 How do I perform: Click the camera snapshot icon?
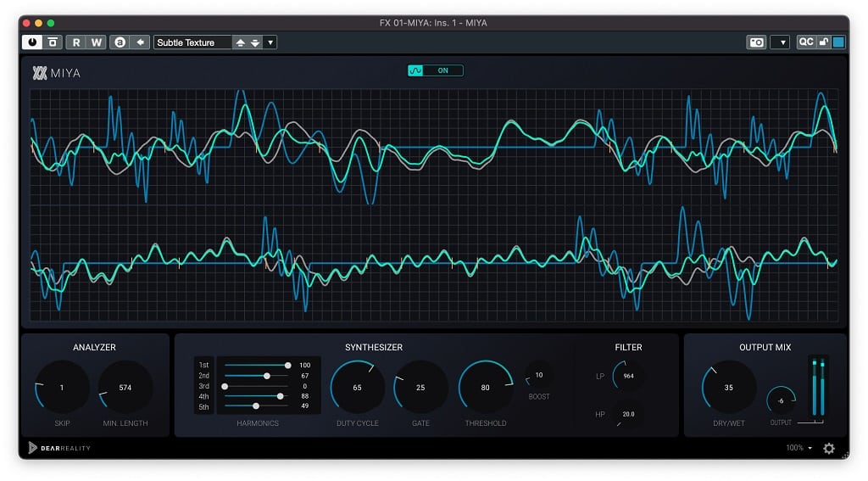coord(756,42)
